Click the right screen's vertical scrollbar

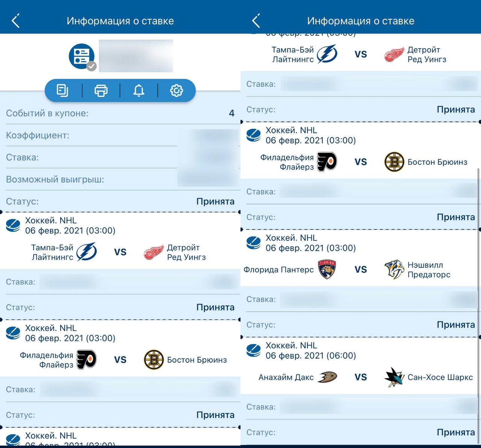point(479,306)
